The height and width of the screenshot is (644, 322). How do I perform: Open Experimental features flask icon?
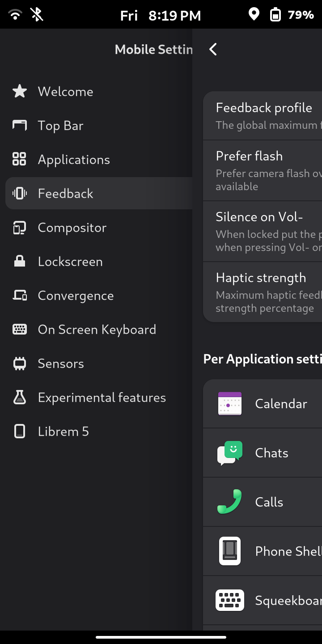click(20, 398)
